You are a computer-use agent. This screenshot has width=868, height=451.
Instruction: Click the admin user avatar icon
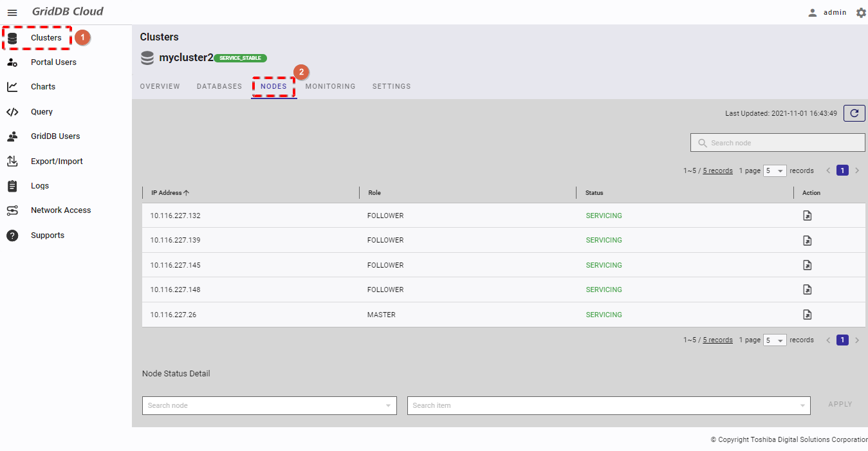(x=813, y=12)
